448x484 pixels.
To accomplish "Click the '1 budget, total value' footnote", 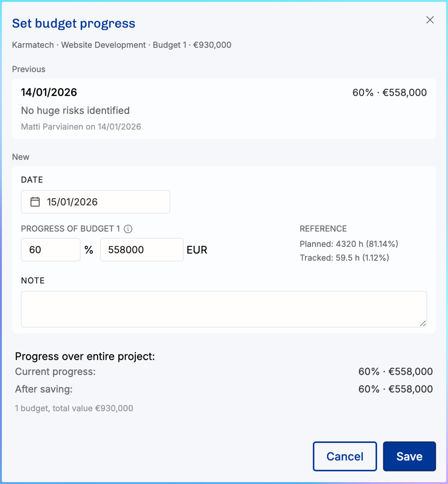I will click(74, 408).
